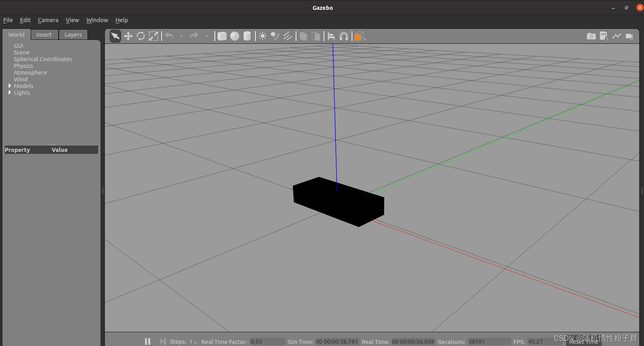
Task: Click the align tool icon
Action: (x=331, y=36)
